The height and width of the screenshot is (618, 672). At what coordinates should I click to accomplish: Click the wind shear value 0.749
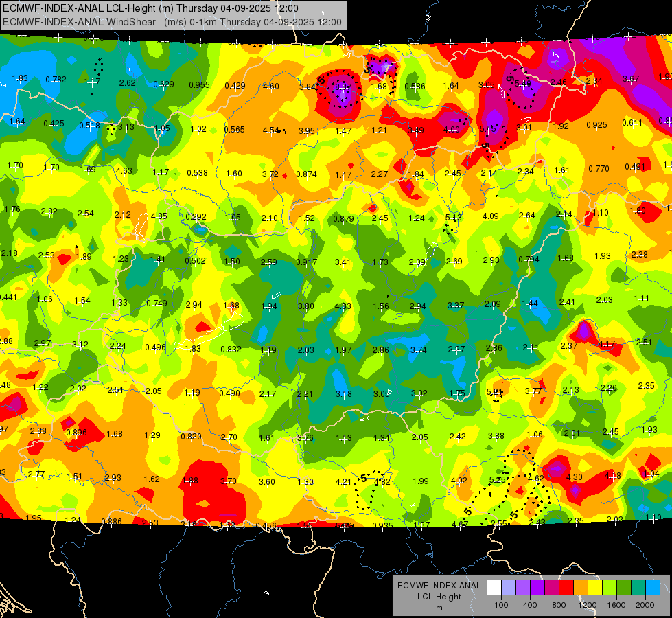pos(157,304)
